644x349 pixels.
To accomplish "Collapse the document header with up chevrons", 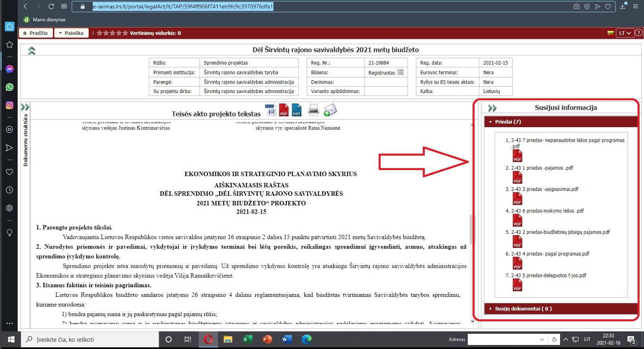I will point(32,50).
